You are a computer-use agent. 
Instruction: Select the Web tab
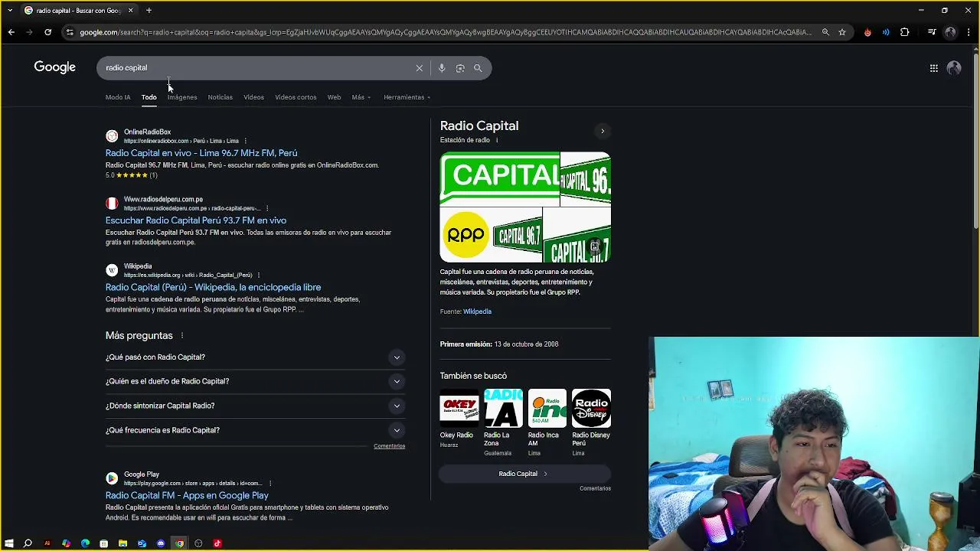334,97
